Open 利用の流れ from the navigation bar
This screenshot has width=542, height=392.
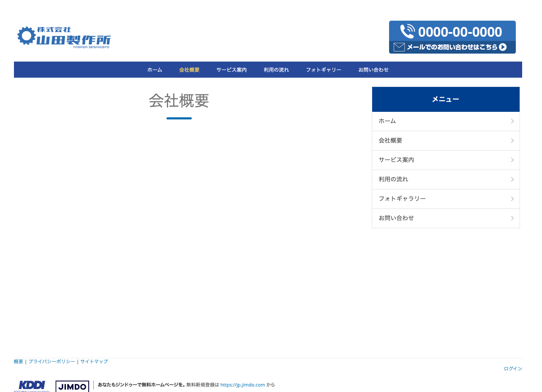(x=276, y=70)
